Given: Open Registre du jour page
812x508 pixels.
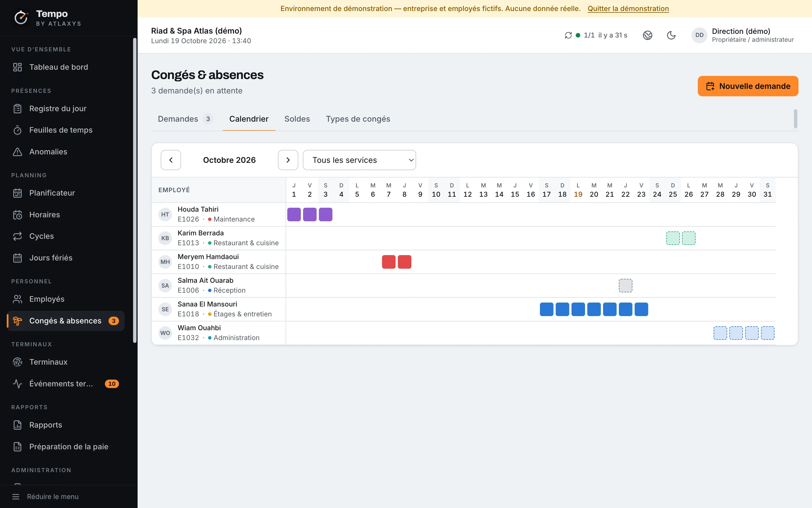Looking at the screenshot, I should (66, 109).
